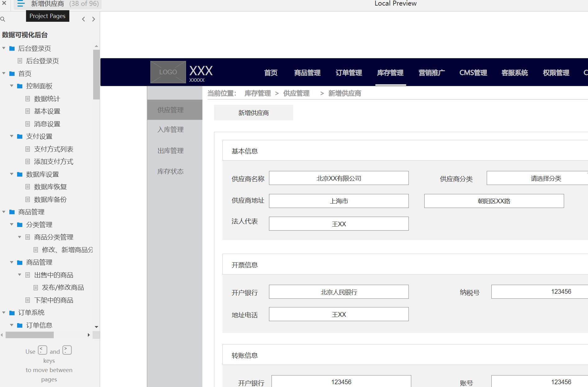Close the sidebar with the X icon
This screenshot has width=588, height=387.
tap(4, 3)
